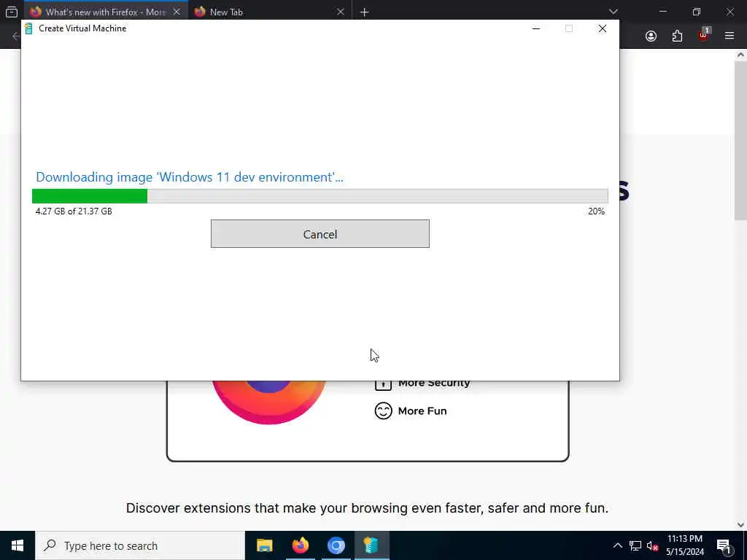Click the Discover extensions sentence on the page

pyautogui.click(x=367, y=508)
